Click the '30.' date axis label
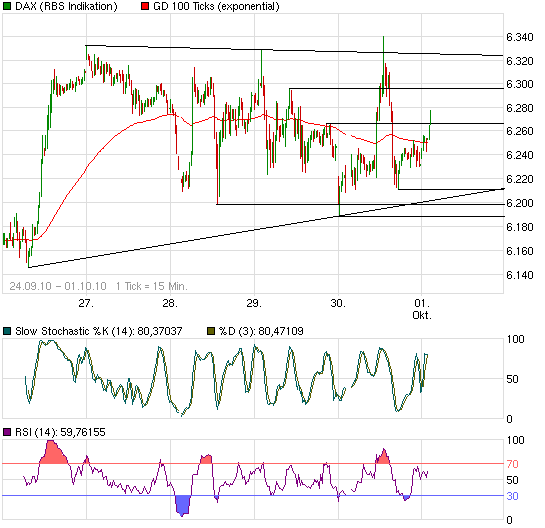 click(x=338, y=303)
